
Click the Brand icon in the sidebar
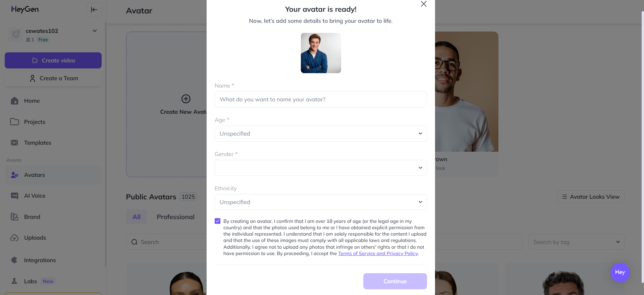tap(14, 217)
